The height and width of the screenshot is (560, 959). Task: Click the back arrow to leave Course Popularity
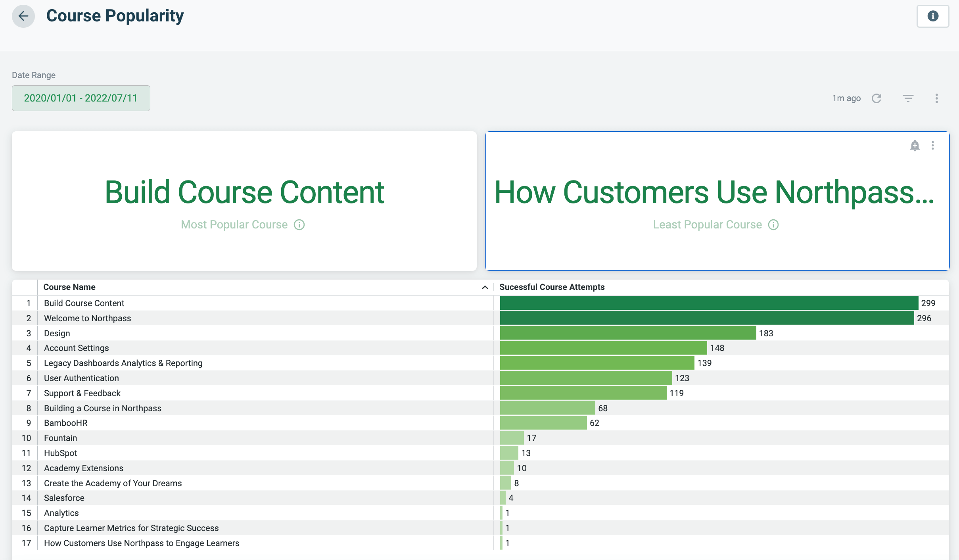23,16
